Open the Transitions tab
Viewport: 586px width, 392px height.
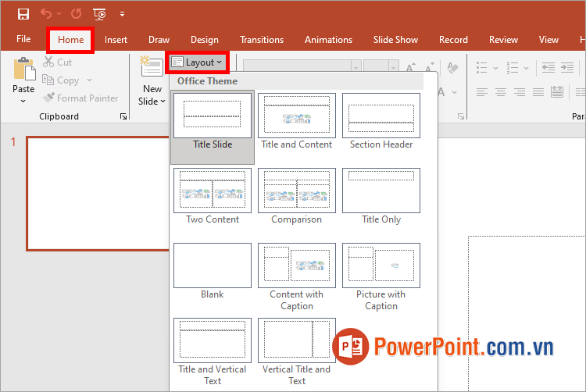pyautogui.click(x=262, y=40)
